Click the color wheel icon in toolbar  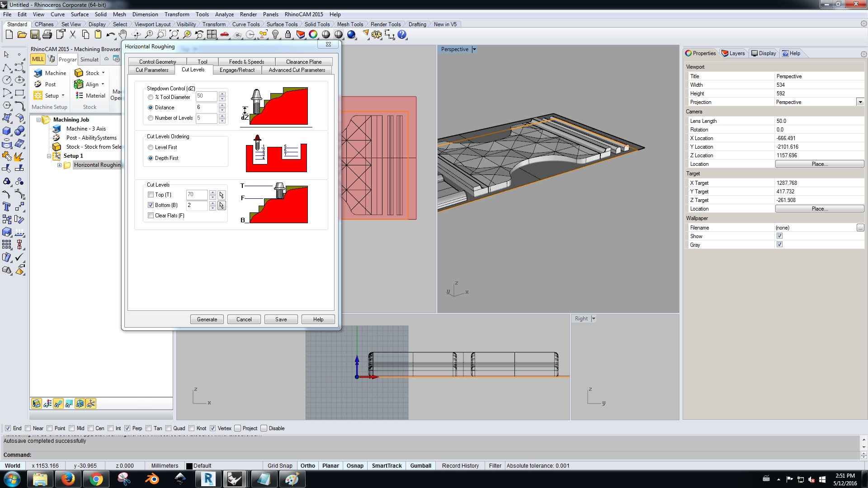[313, 34]
